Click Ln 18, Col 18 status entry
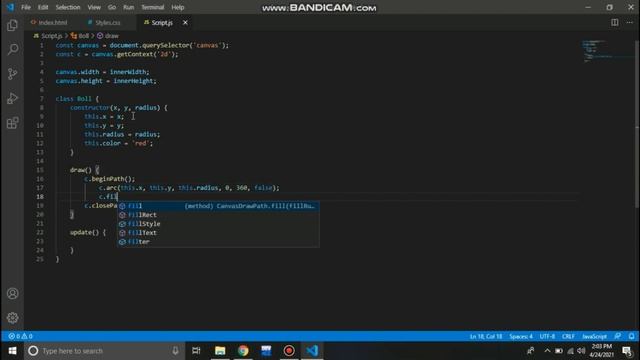Screen dimensions: 640x360 coord(486,336)
